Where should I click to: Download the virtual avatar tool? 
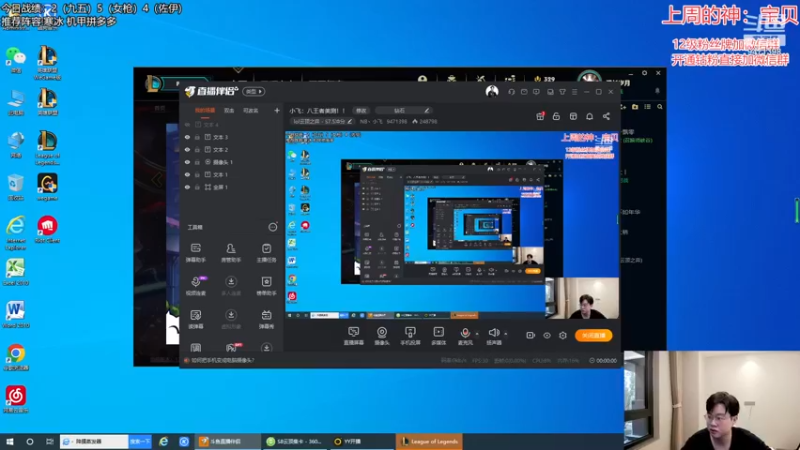231,319
